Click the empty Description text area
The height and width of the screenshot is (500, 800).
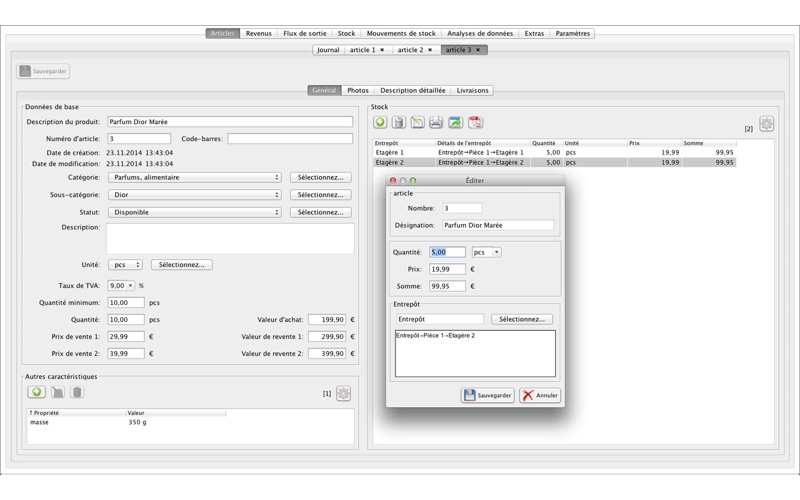point(230,239)
